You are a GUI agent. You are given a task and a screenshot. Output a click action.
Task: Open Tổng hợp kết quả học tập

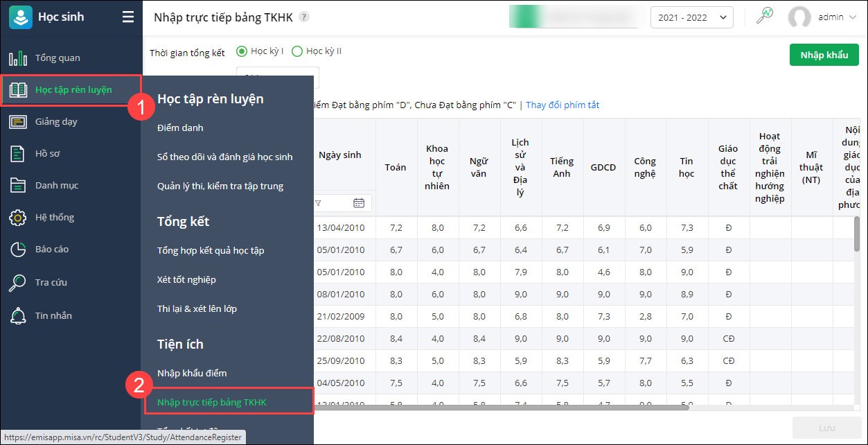(211, 251)
